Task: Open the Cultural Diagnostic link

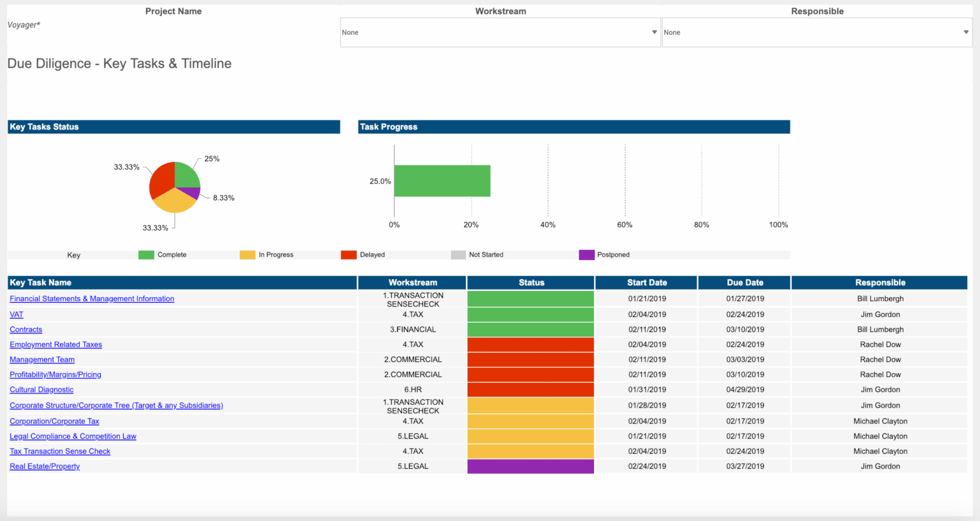Action: 41,390
